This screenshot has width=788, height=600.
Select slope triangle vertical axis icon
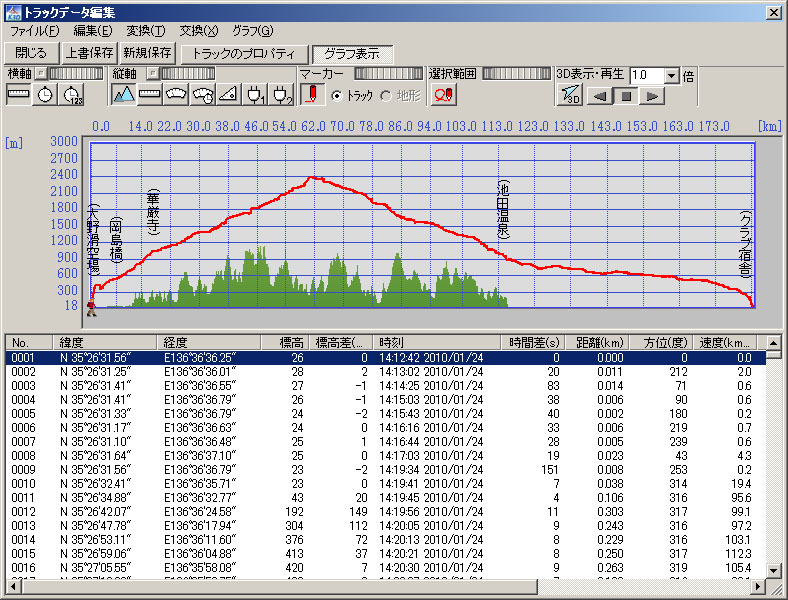(228, 95)
